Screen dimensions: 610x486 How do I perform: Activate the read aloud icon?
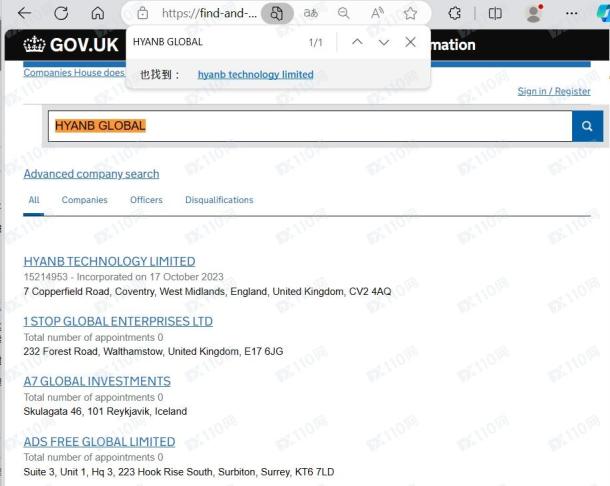(377, 13)
